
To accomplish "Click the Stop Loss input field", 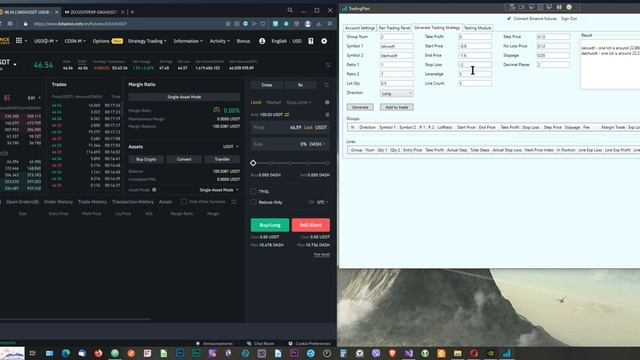I will [x=475, y=64].
